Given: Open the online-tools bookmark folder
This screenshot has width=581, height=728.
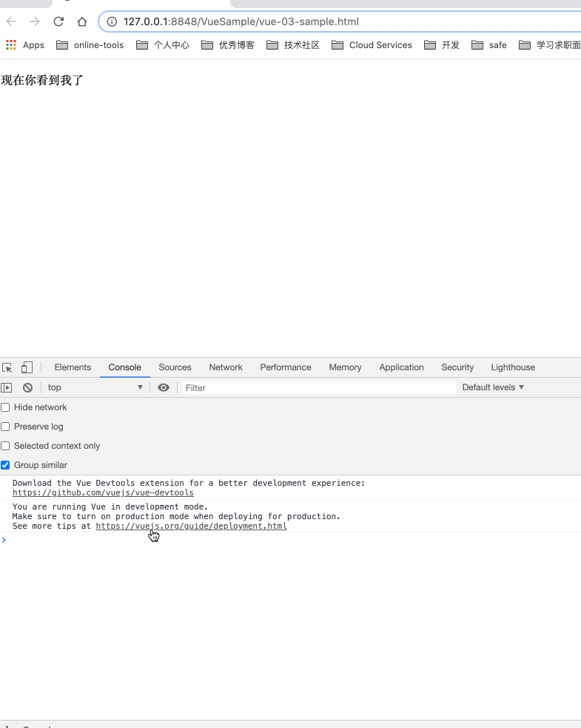Looking at the screenshot, I should click(90, 45).
